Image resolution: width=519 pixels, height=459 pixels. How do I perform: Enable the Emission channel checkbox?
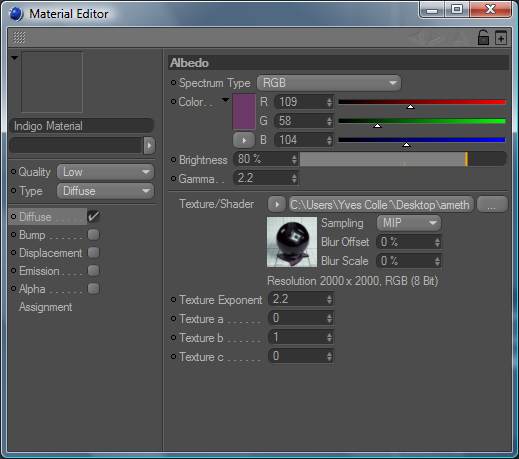pos(93,271)
